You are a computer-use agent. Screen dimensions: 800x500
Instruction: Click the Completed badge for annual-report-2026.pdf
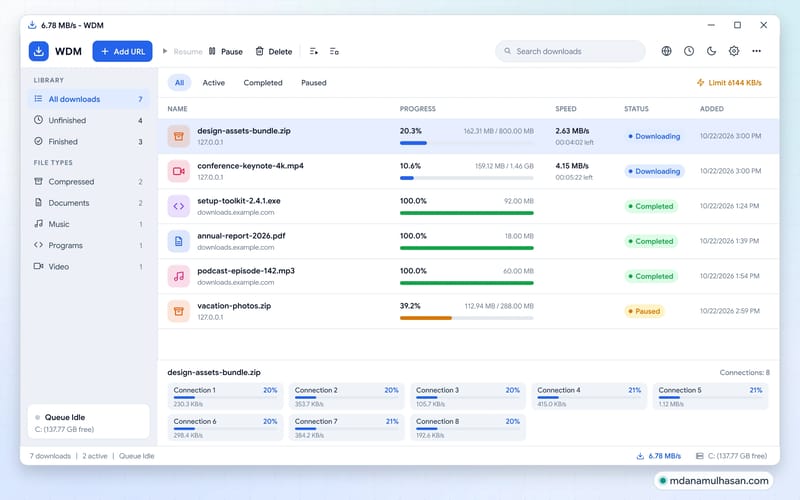click(651, 241)
